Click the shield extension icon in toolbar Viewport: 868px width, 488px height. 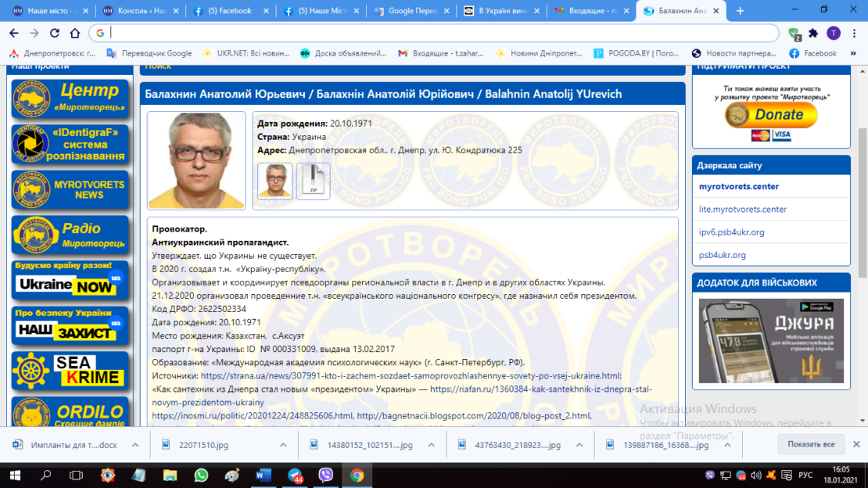pos(794,34)
